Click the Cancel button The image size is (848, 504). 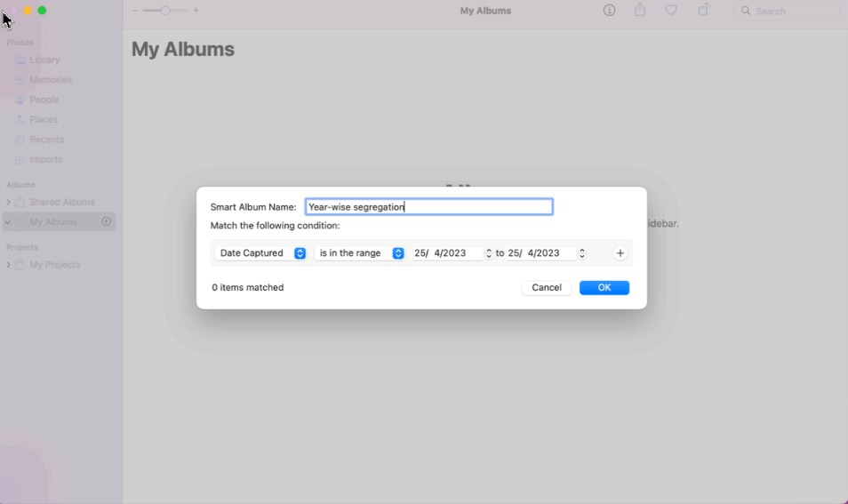547,288
